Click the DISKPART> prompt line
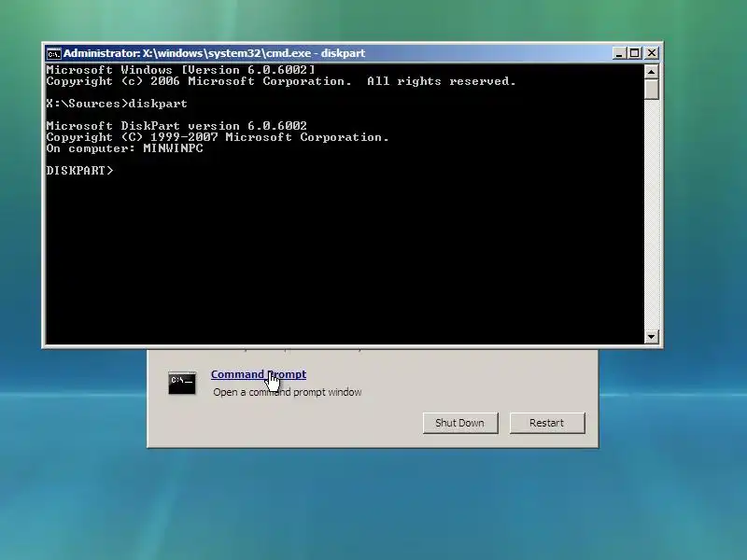The width and height of the screenshot is (747, 560). [x=80, y=171]
